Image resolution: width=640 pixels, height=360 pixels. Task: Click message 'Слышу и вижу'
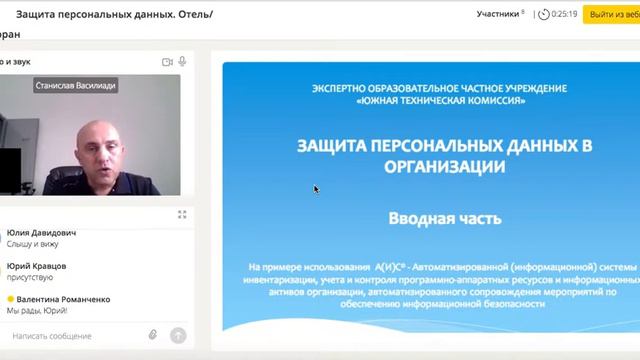(33, 244)
